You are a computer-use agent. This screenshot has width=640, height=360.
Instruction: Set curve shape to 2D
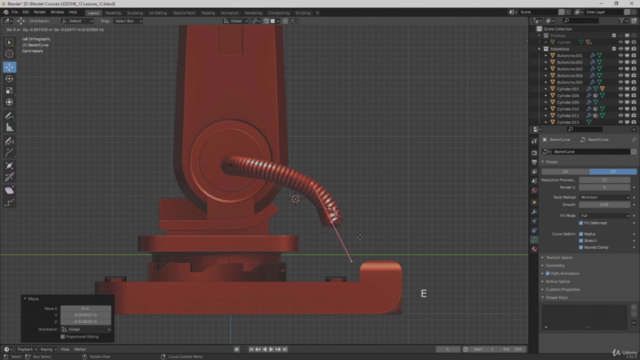click(x=565, y=171)
